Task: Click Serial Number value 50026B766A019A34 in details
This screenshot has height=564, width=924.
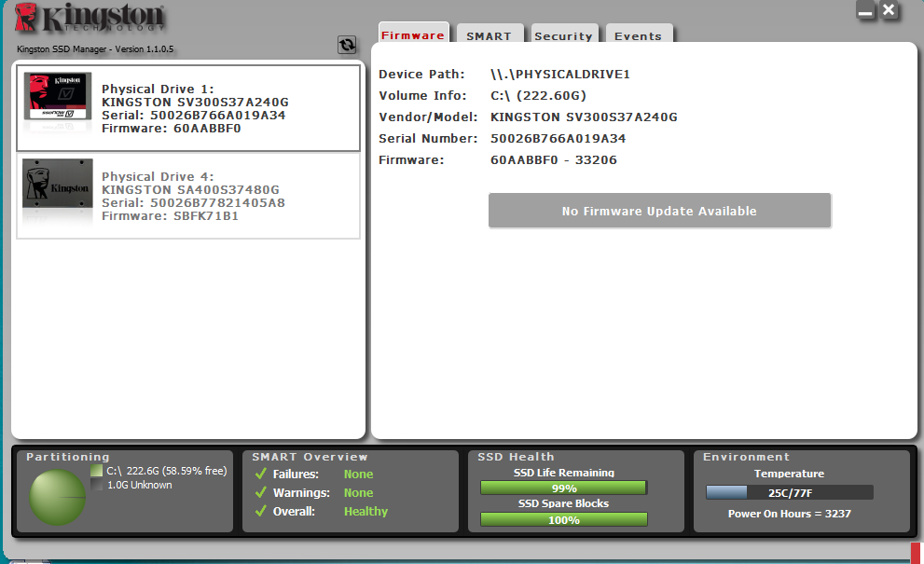Action: coord(559,139)
